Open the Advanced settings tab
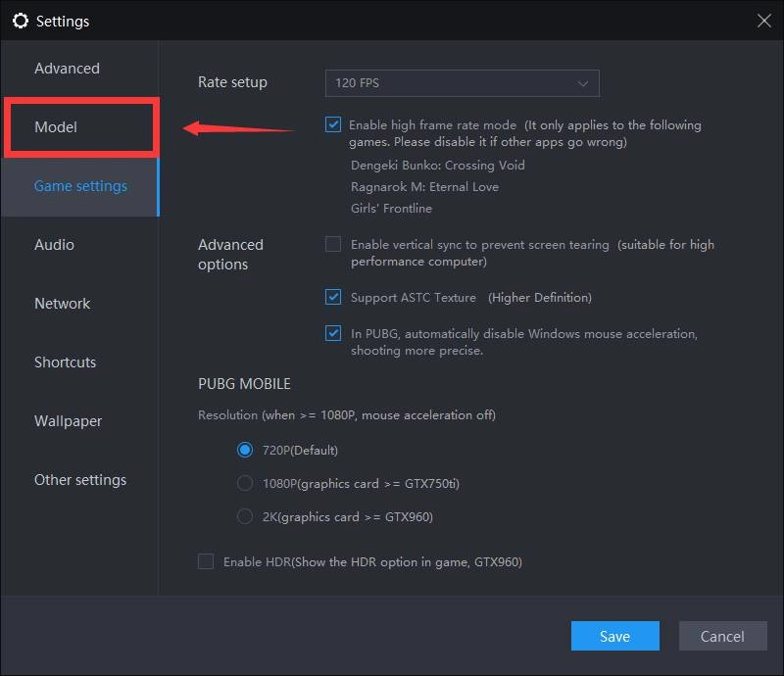This screenshot has height=676, width=784. (67, 69)
